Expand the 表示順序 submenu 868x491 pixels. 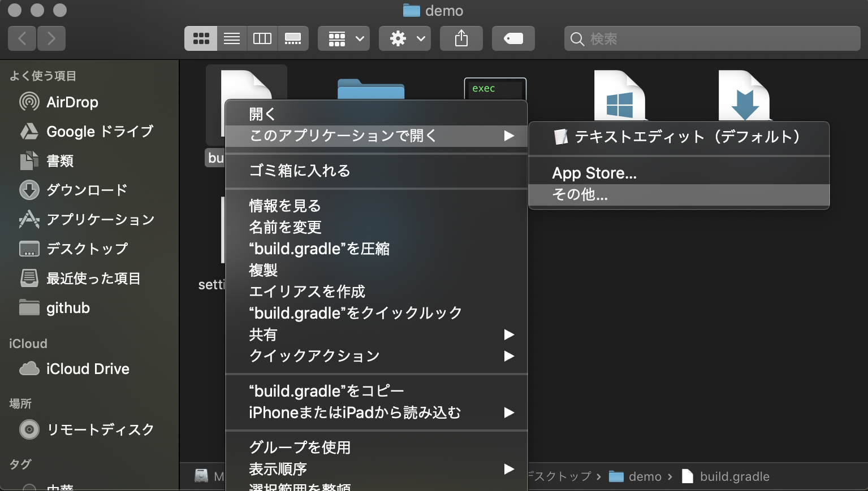(x=376, y=469)
